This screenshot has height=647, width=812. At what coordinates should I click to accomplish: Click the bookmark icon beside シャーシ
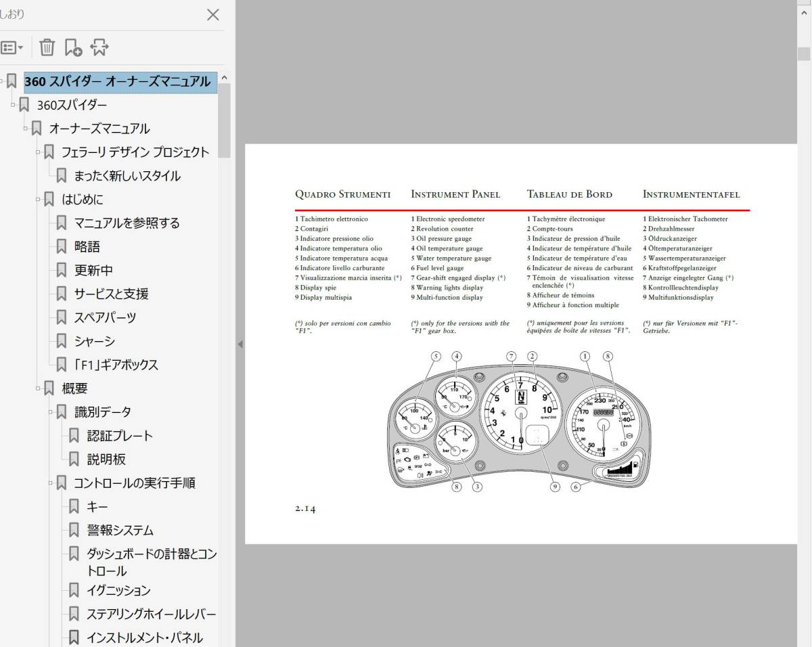[62, 341]
